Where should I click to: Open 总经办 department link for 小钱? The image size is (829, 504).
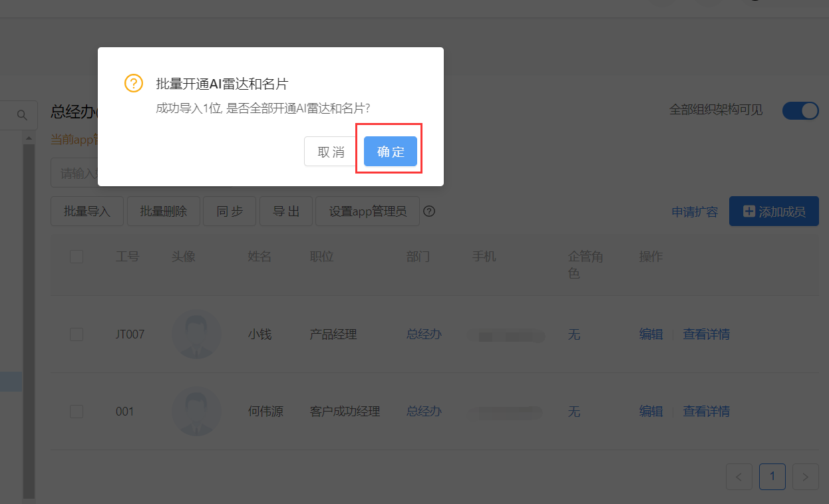(424, 334)
